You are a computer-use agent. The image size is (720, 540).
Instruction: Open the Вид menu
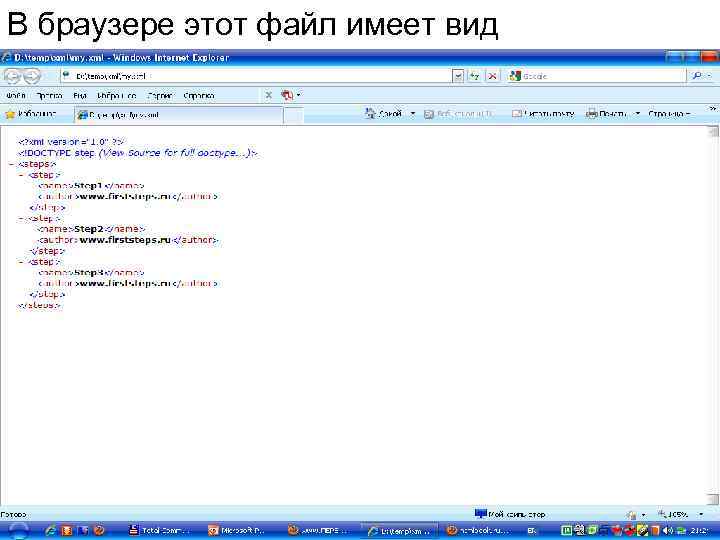80,96
